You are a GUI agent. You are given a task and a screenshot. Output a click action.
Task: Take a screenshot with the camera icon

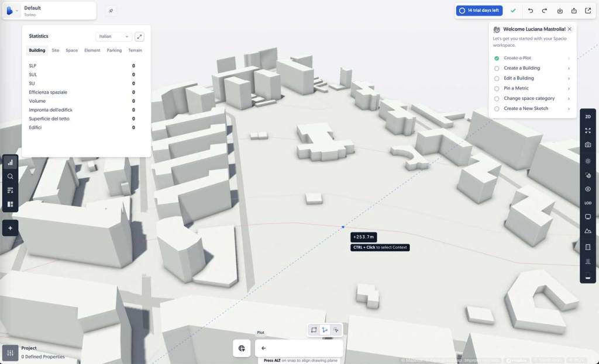[588, 145]
